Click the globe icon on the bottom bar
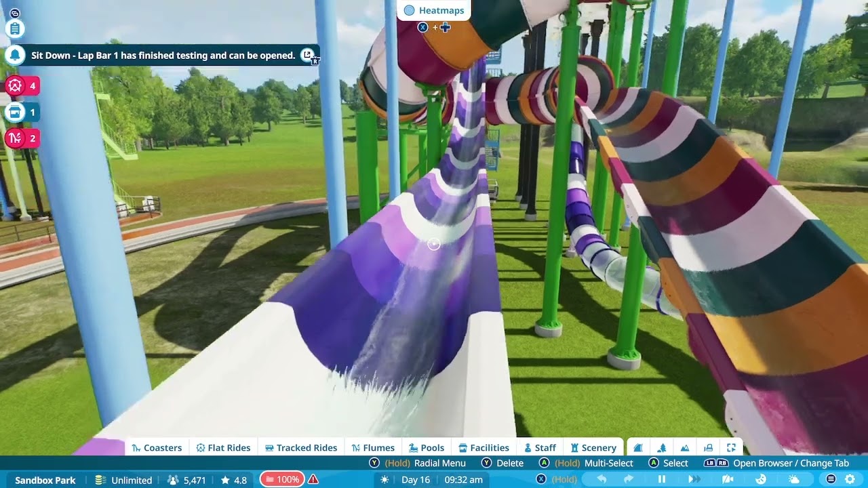Screen dimensions: 868x488 point(761,479)
